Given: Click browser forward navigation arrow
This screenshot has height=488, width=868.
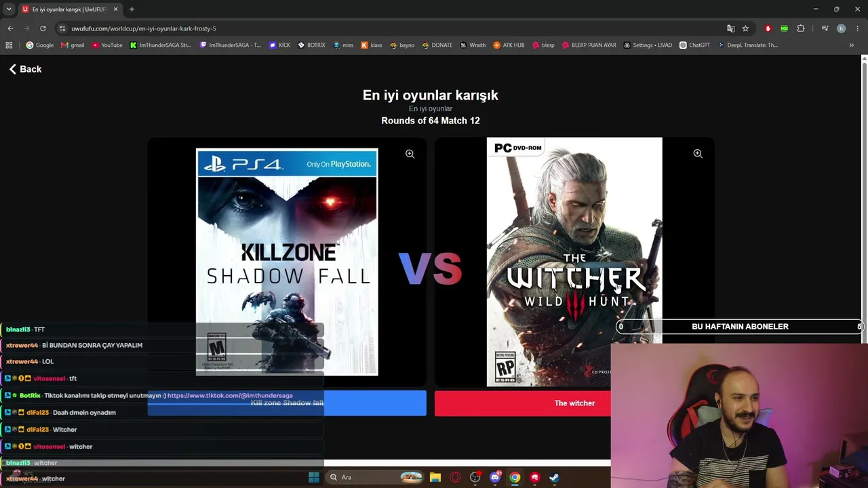Looking at the screenshot, I should click(x=26, y=28).
